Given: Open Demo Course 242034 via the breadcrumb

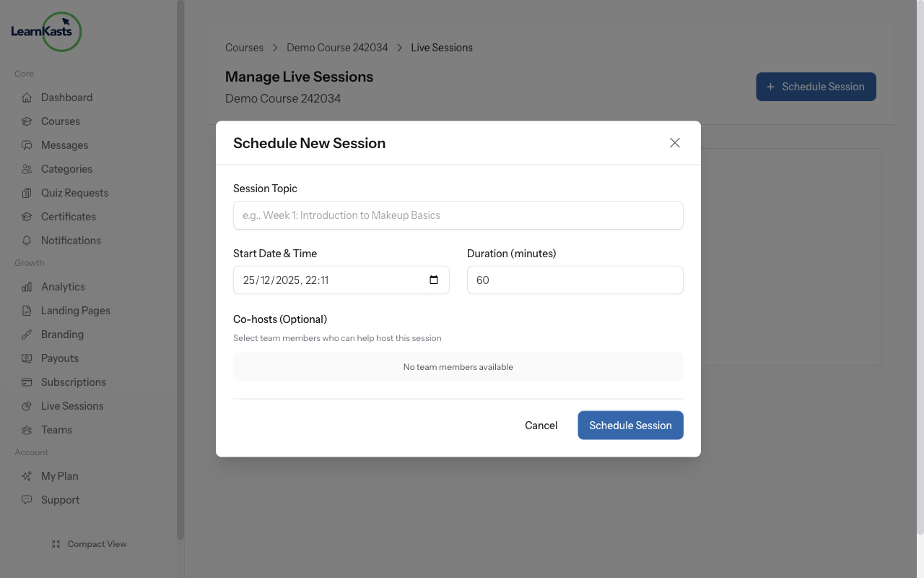Looking at the screenshot, I should [337, 47].
